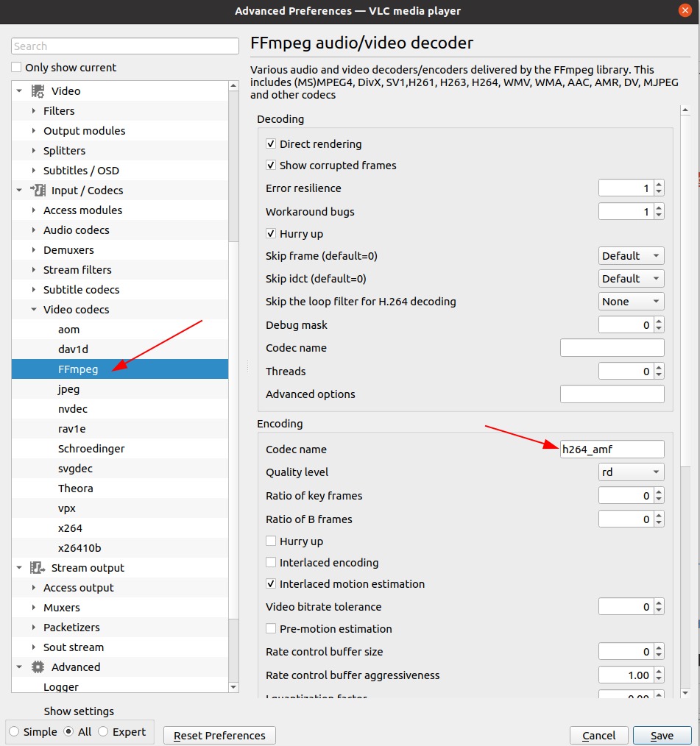Increase Error resilience value

click(659, 184)
